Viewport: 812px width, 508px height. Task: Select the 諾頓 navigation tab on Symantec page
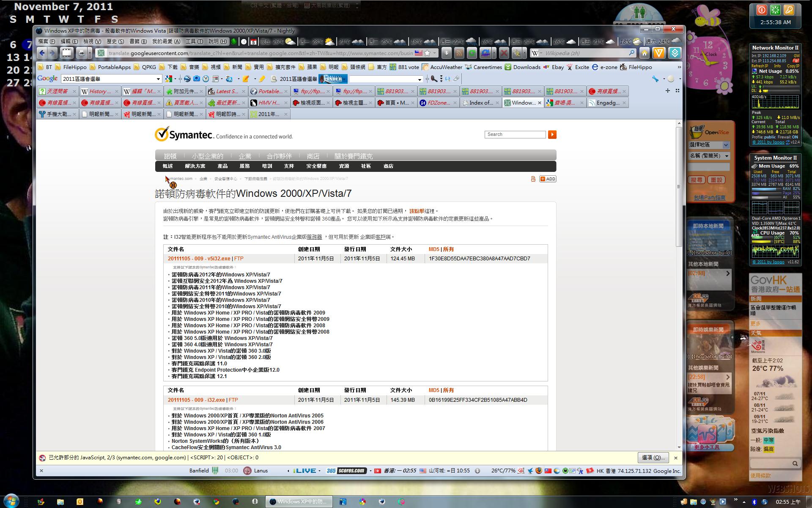pos(170,156)
